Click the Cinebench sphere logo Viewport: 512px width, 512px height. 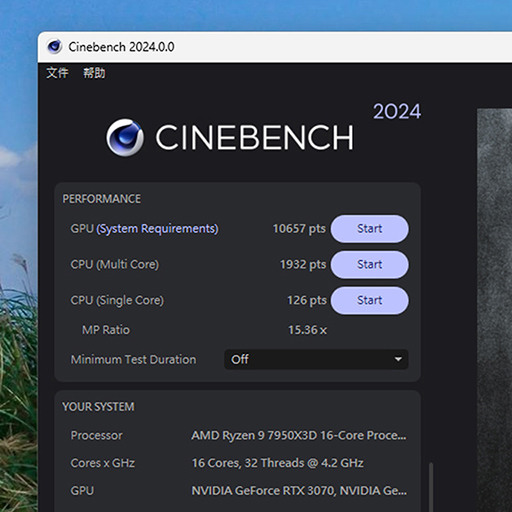125,137
